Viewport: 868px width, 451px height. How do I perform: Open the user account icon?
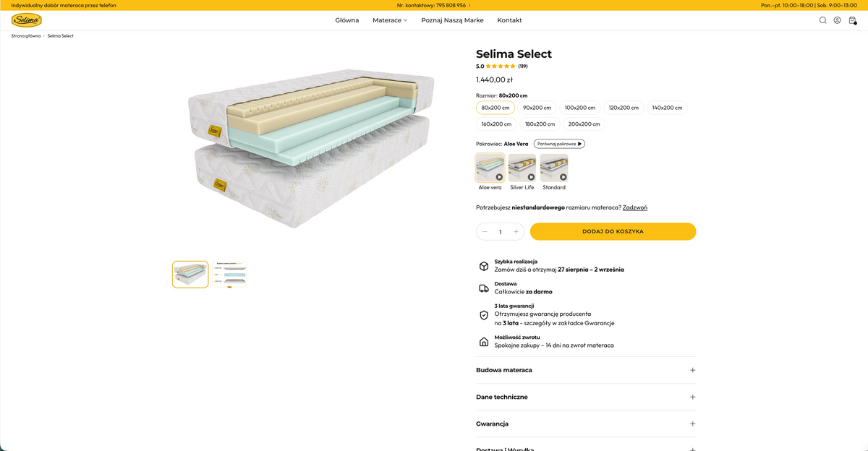[837, 20]
